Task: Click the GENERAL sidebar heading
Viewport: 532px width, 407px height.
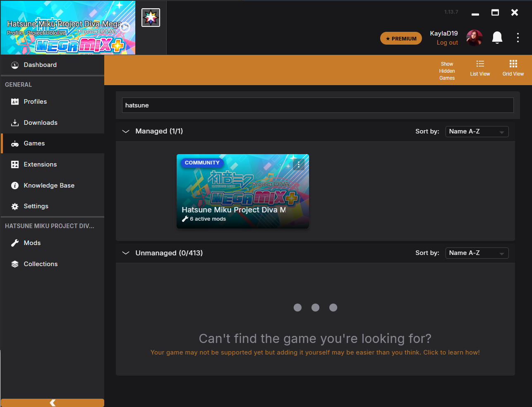Action: pos(18,85)
